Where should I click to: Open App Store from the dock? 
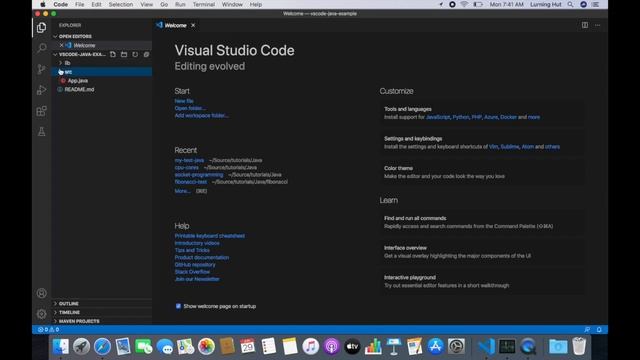click(436, 347)
